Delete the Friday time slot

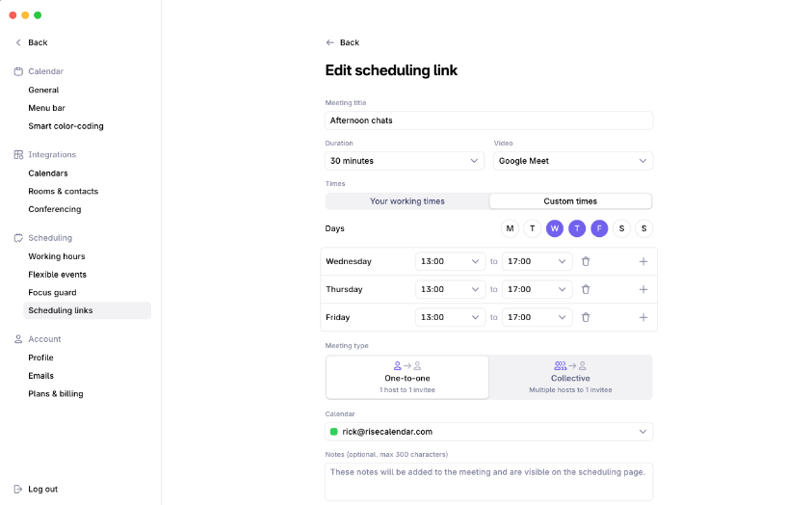click(586, 317)
